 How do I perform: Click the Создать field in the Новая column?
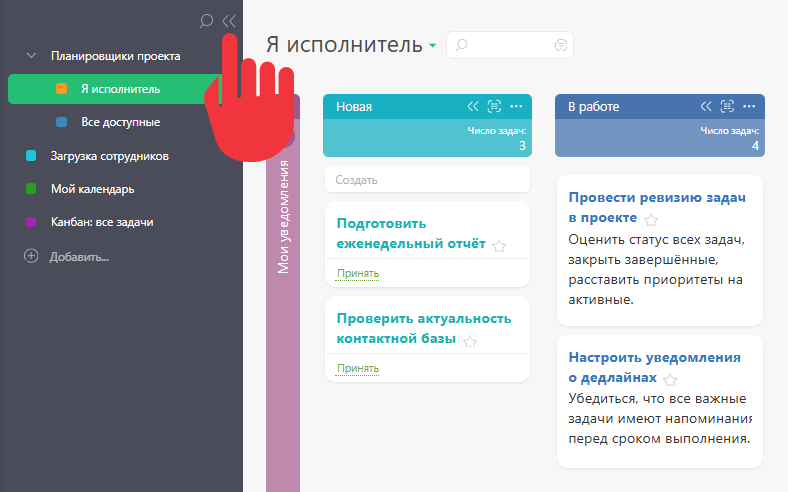click(428, 179)
